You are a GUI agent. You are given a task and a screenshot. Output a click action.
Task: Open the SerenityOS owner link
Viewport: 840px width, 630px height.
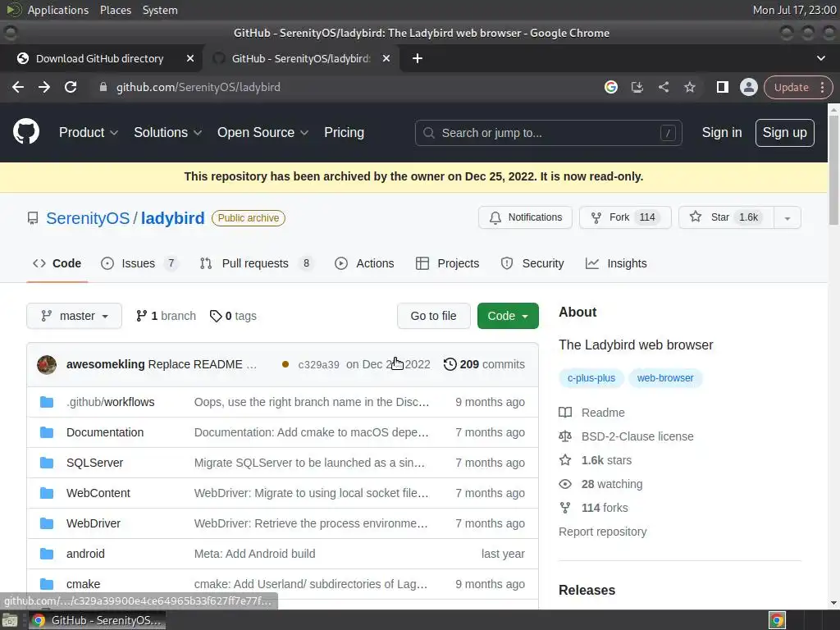87,218
